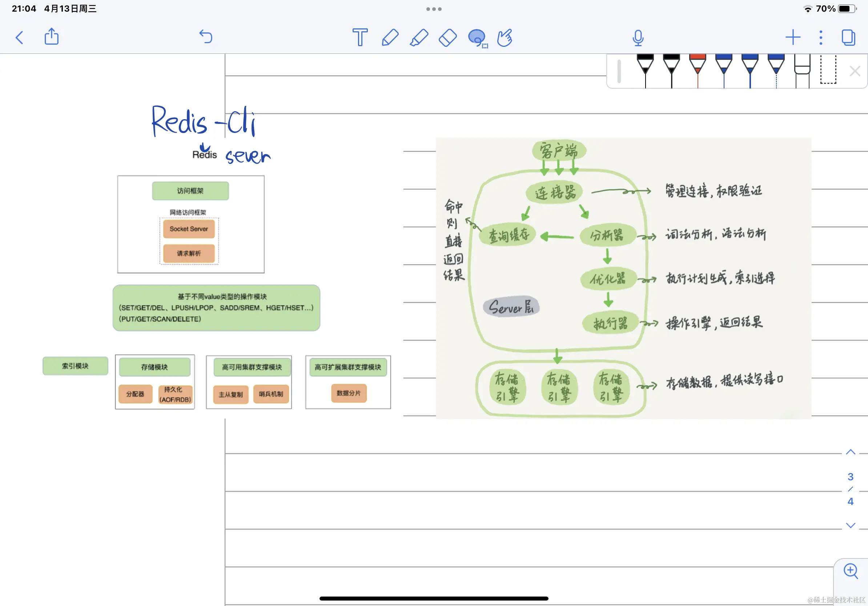Open the page manager icon

(x=848, y=37)
